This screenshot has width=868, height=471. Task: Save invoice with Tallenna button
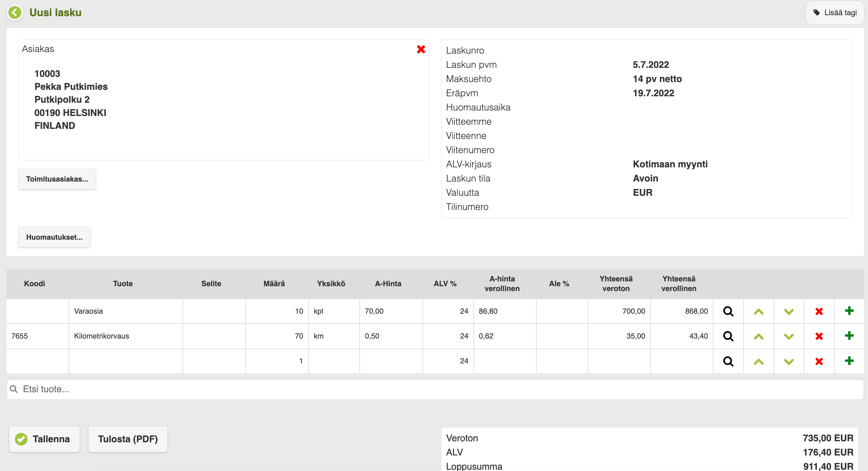pos(45,439)
